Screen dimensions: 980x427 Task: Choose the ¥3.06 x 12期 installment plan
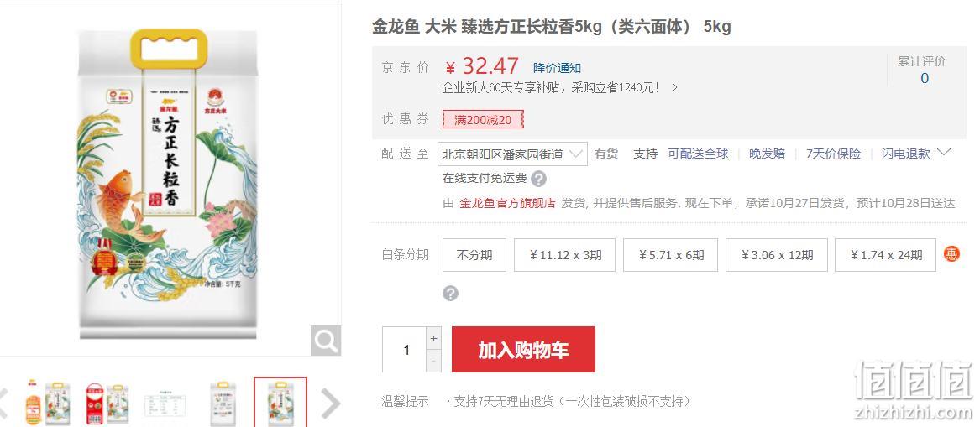point(776,255)
